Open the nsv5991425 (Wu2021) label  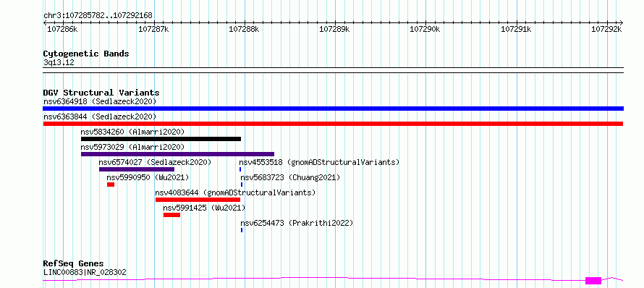[x=204, y=208]
